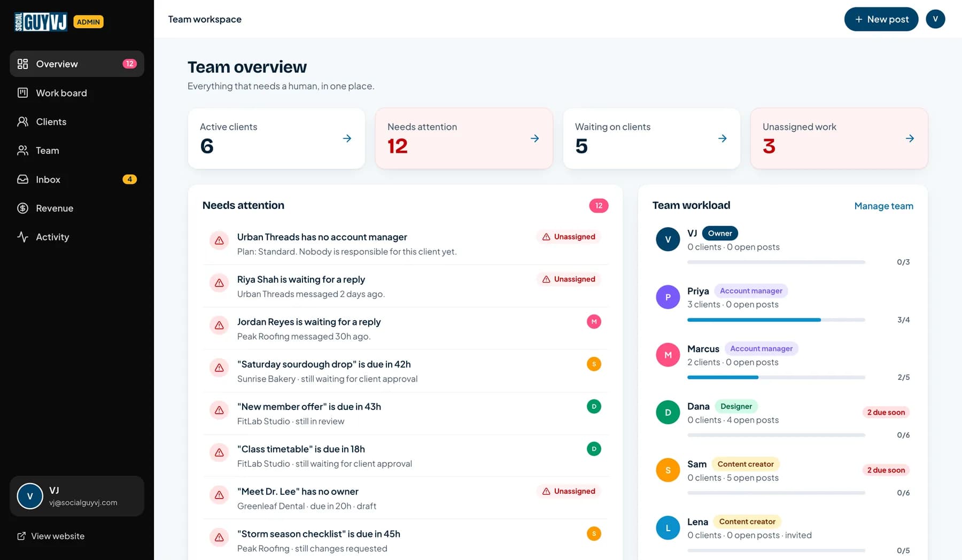962x560 pixels.
Task: Click the VJ account card in sidebar
Action: pyautogui.click(x=77, y=496)
